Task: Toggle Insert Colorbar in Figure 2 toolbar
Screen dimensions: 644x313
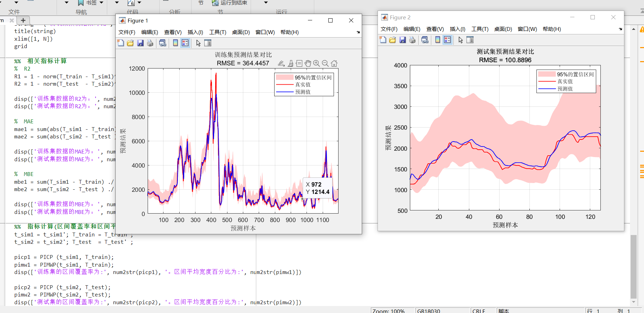Action: click(x=438, y=40)
